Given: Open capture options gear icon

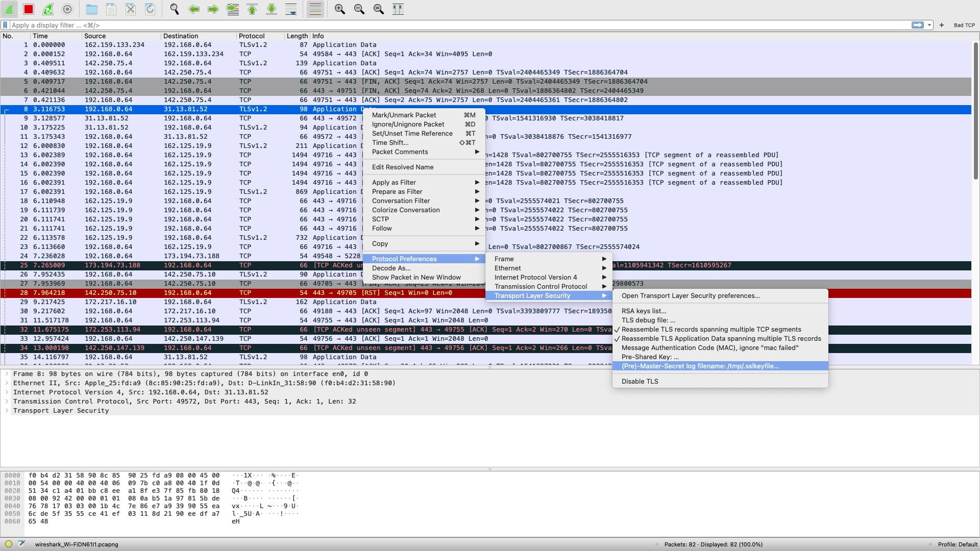Looking at the screenshot, I should tap(67, 9).
